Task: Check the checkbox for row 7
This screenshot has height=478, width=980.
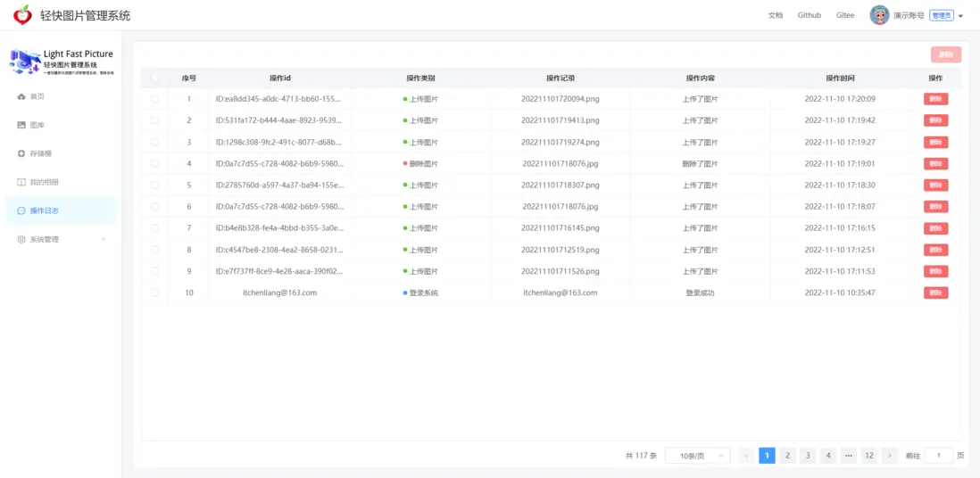Action: point(155,228)
